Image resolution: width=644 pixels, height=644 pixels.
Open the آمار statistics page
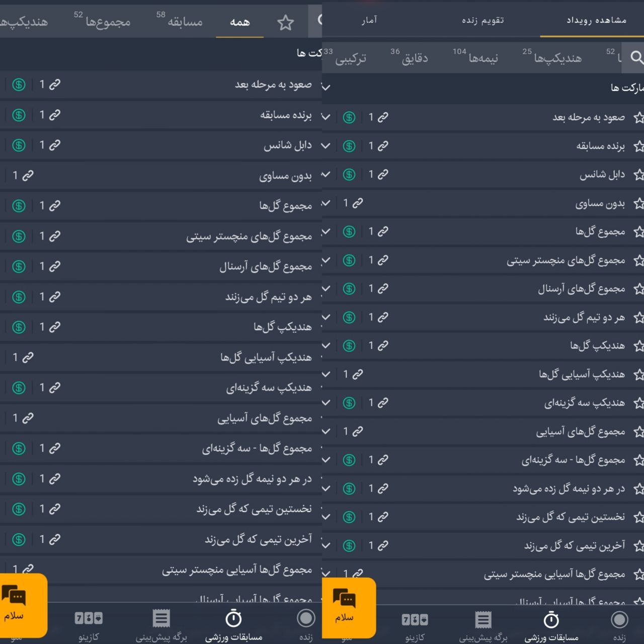pyautogui.click(x=370, y=20)
